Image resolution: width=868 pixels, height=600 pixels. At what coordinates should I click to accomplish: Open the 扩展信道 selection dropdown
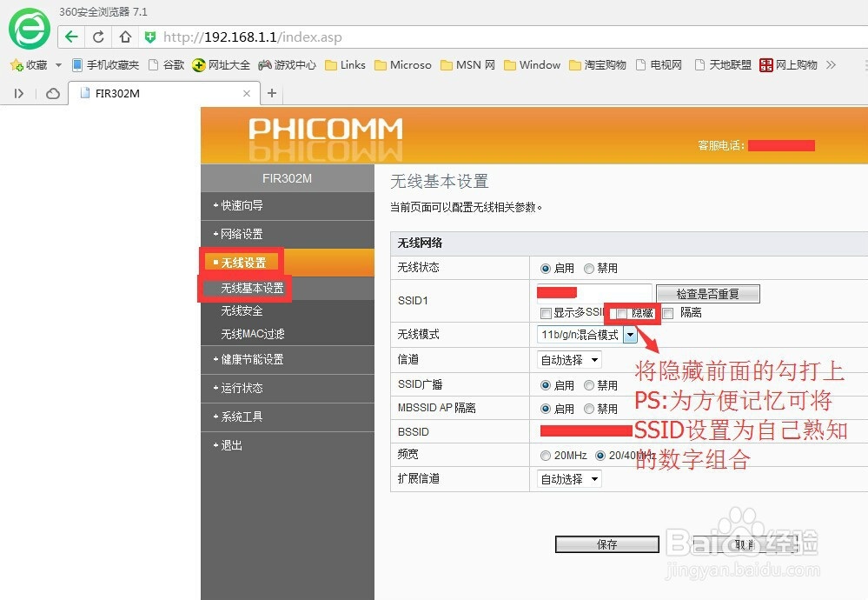[596, 478]
